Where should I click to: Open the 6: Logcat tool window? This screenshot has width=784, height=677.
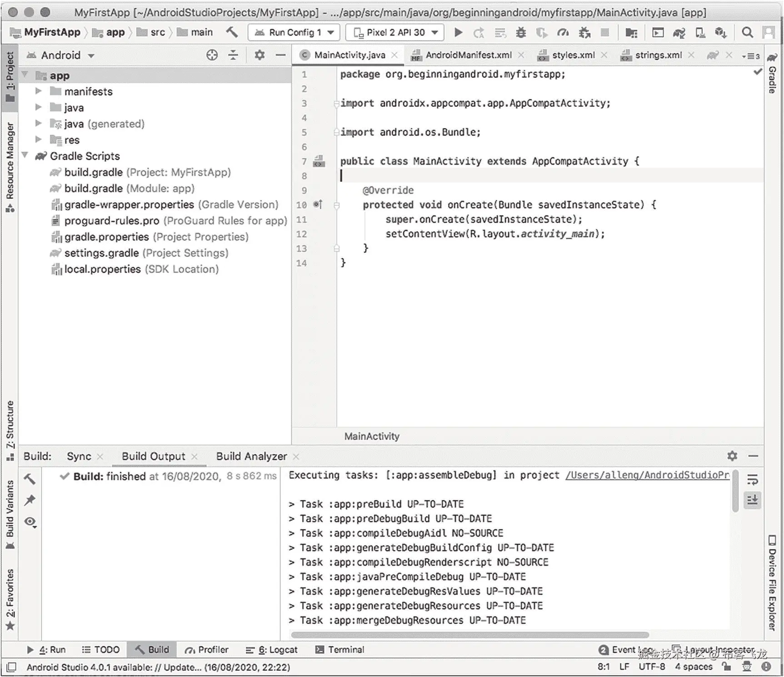tap(272, 650)
